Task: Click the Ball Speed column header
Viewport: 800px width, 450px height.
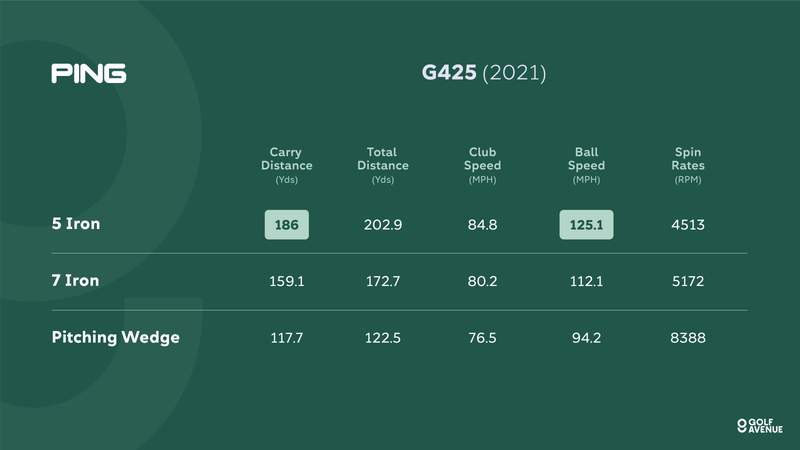Action: pyautogui.click(x=586, y=165)
